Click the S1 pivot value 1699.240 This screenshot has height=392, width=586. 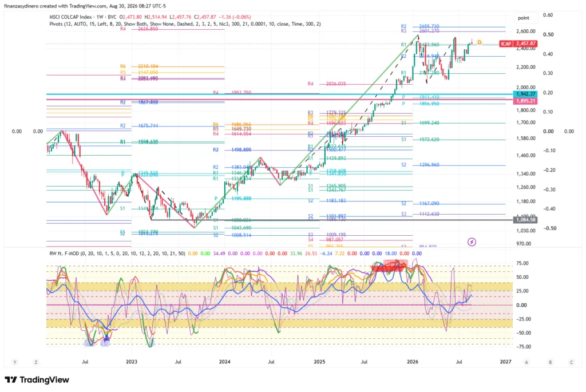[x=429, y=123]
